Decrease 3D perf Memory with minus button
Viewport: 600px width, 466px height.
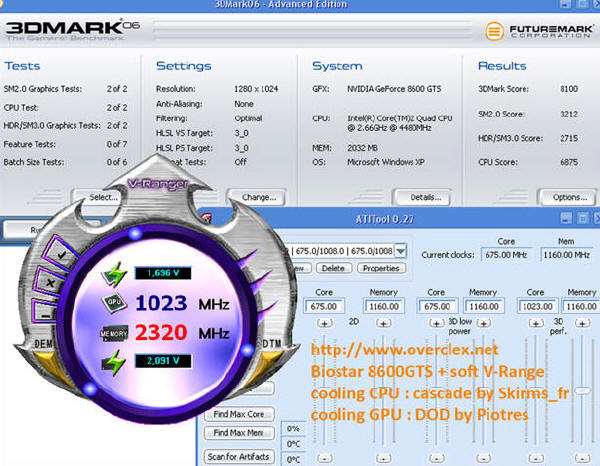tap(582, 458)
